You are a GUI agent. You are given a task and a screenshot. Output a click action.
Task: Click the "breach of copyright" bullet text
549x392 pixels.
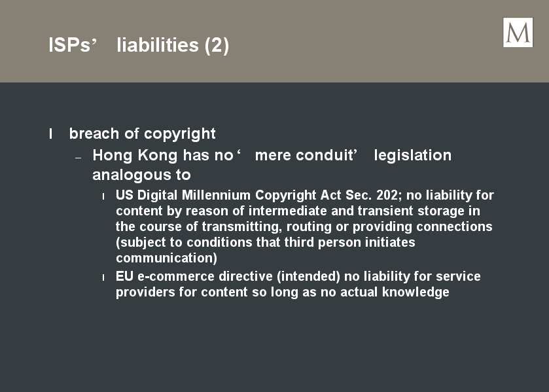point(142,134)
